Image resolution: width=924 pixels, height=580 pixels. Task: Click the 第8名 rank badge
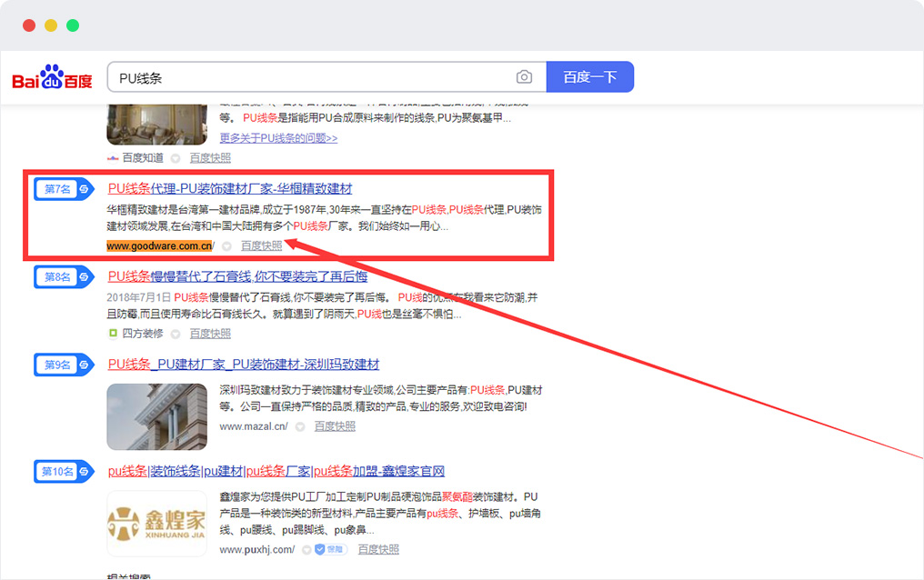pyautogui.click(x=64, y=276)
